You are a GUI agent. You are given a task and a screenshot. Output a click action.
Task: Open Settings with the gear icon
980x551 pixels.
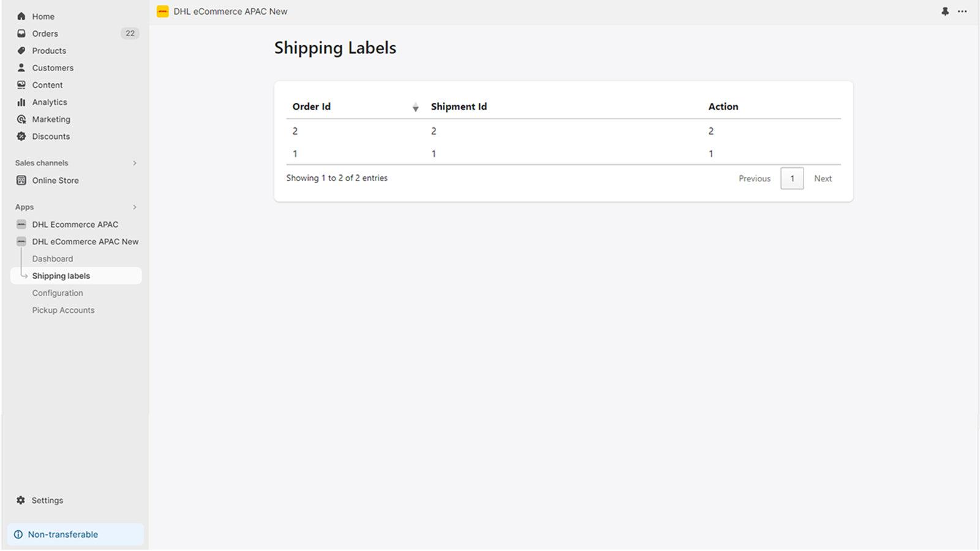21,500
